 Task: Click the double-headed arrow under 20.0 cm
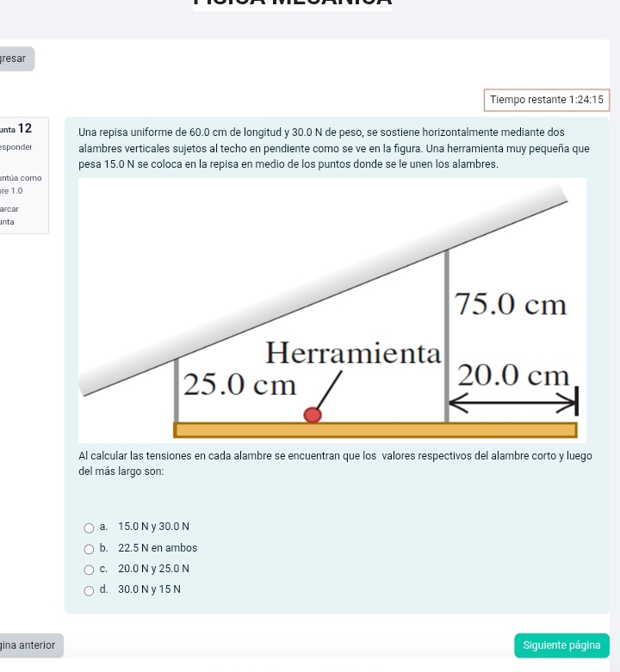point(512,401)
